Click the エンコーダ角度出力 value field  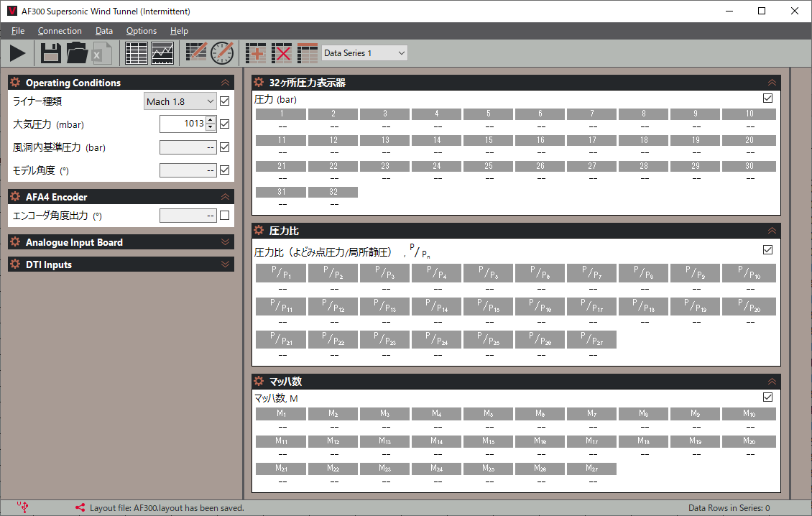188,215
